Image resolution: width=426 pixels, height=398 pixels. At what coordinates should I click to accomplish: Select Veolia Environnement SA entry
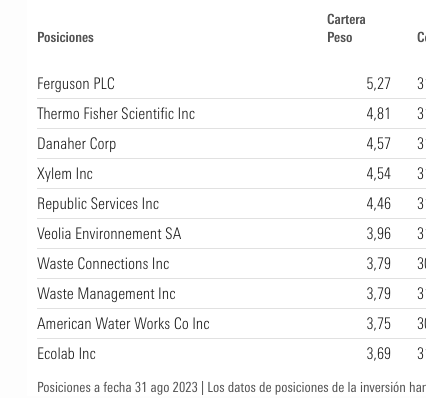(x=109, y=234)
